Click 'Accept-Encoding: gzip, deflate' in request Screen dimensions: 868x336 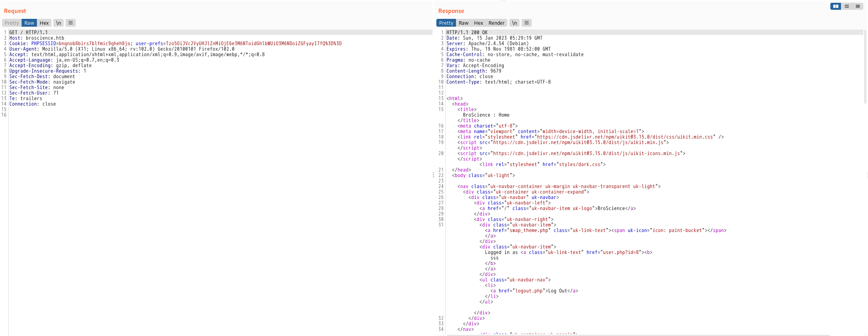click(x=51, y=66)
